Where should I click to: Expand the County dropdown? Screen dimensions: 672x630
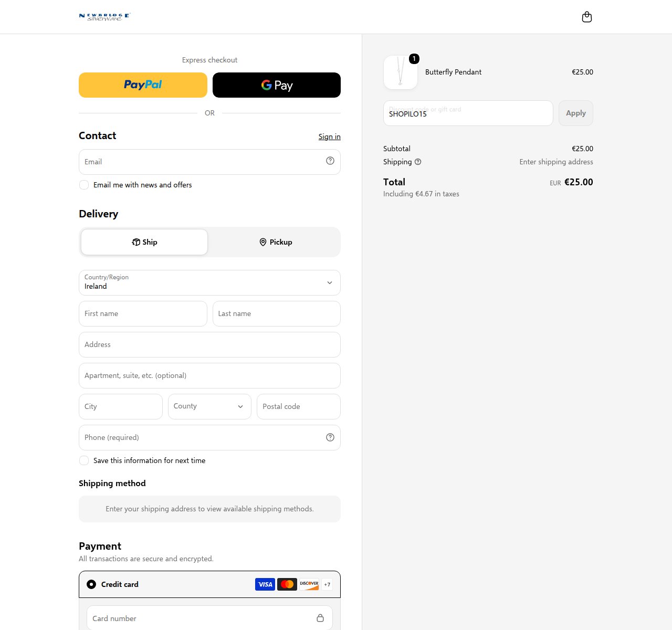click(209, 407)
